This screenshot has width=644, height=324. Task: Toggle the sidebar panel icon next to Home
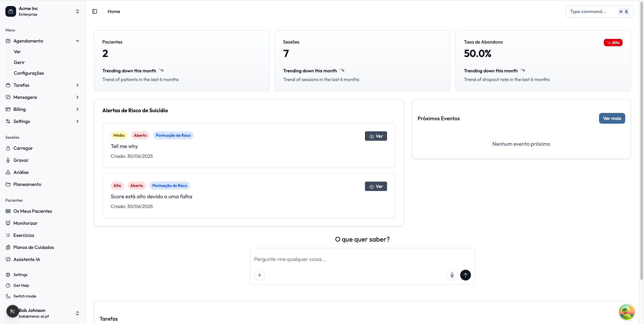[x=95, y=11]
